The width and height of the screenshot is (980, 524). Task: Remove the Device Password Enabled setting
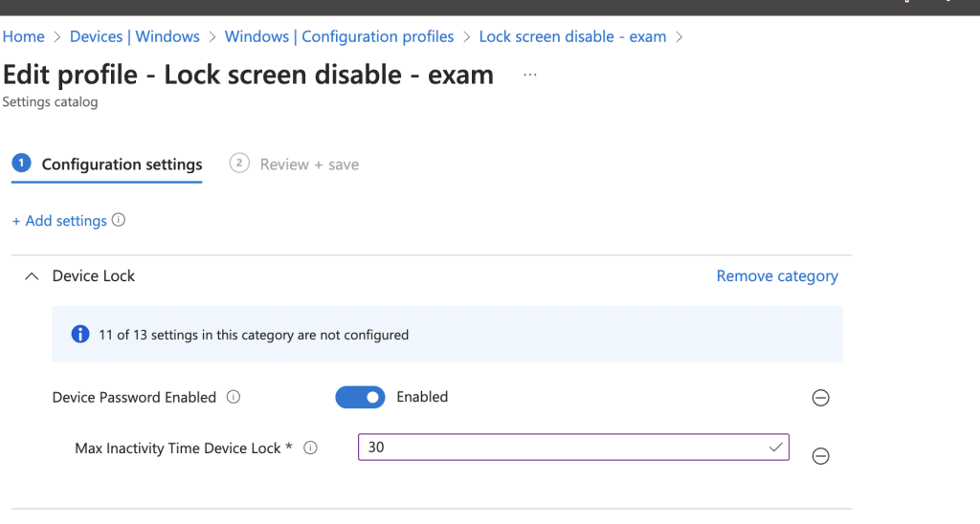(820, 398)
